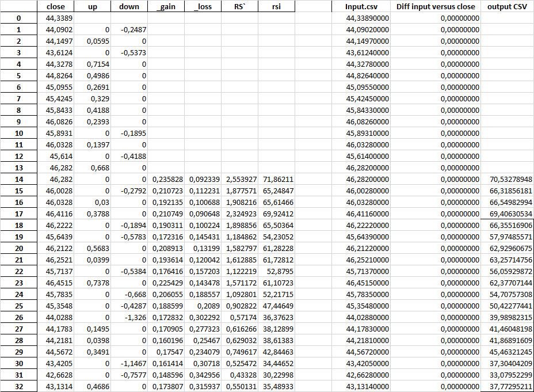This screenshot has height=392, width=534.
Task: Click up cell 0,1397
Action: click(x=92, y=144)
